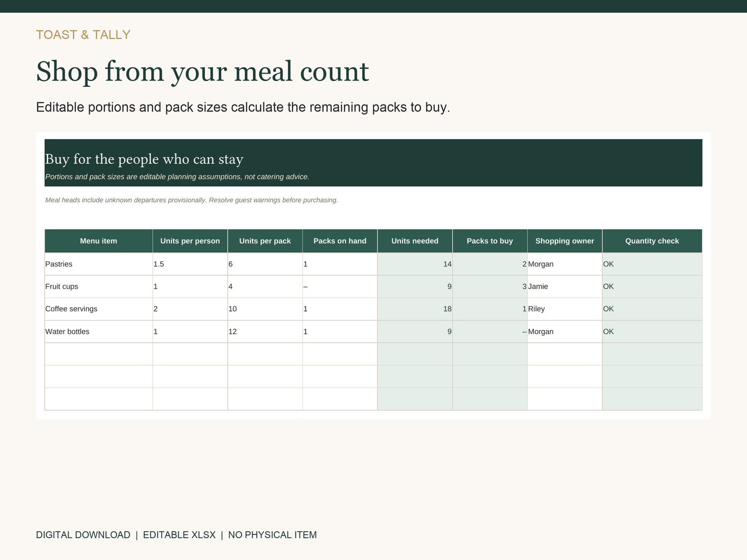
Task: Select the "Editable portions and pack sizes" subtitle
Action: [243, 107]
